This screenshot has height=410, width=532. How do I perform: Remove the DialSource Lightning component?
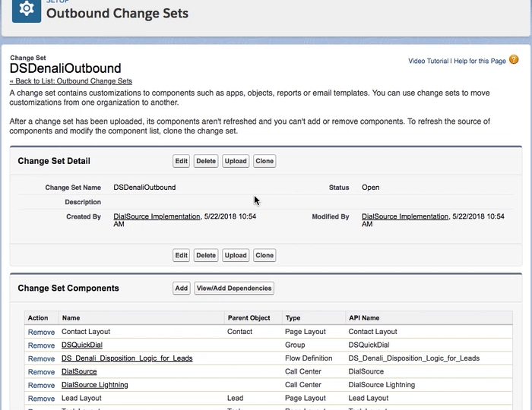point(41,385)
